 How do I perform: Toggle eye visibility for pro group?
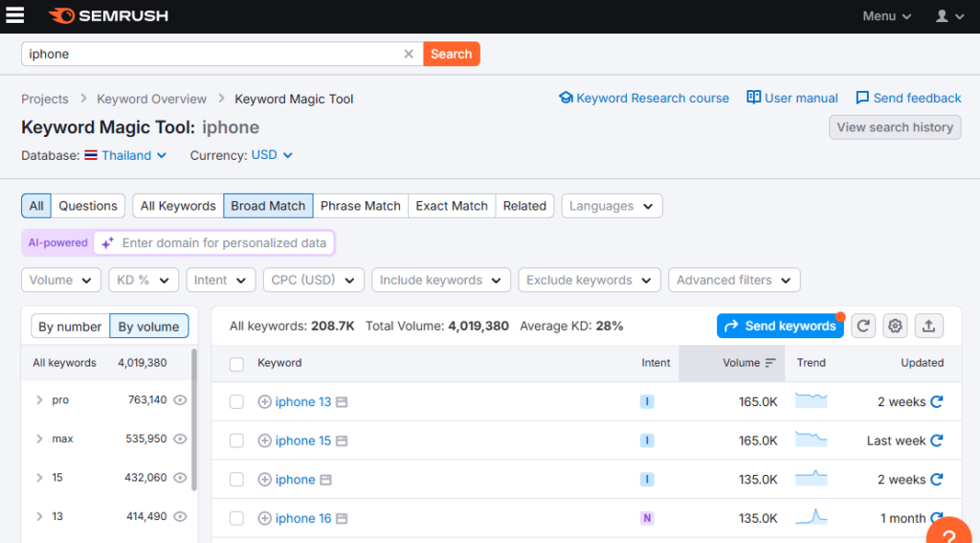(180, 399)
